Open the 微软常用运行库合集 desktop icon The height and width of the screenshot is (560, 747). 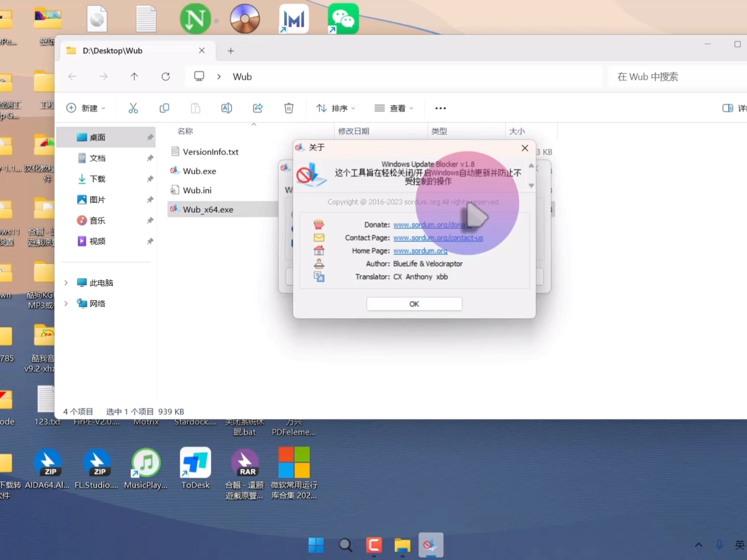coord(294,473)
